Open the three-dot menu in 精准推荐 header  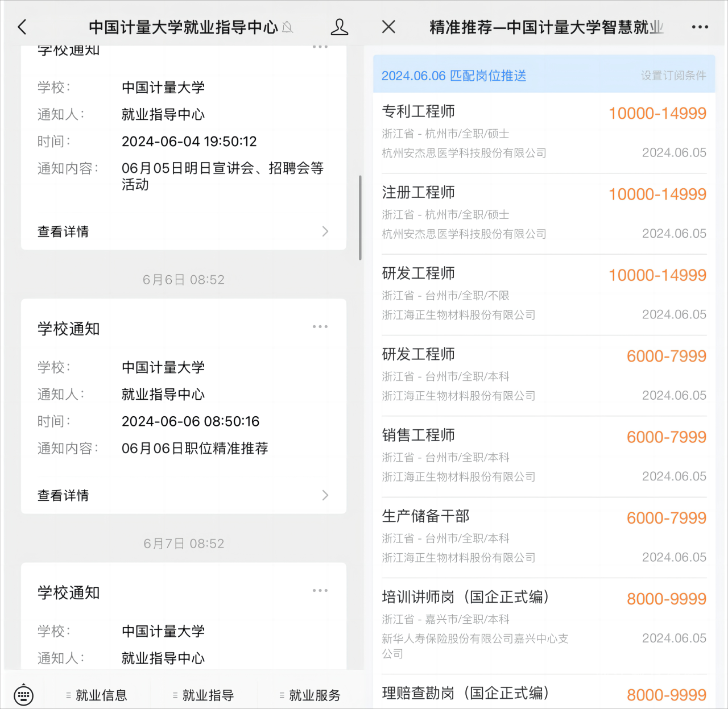click(700, 27)
